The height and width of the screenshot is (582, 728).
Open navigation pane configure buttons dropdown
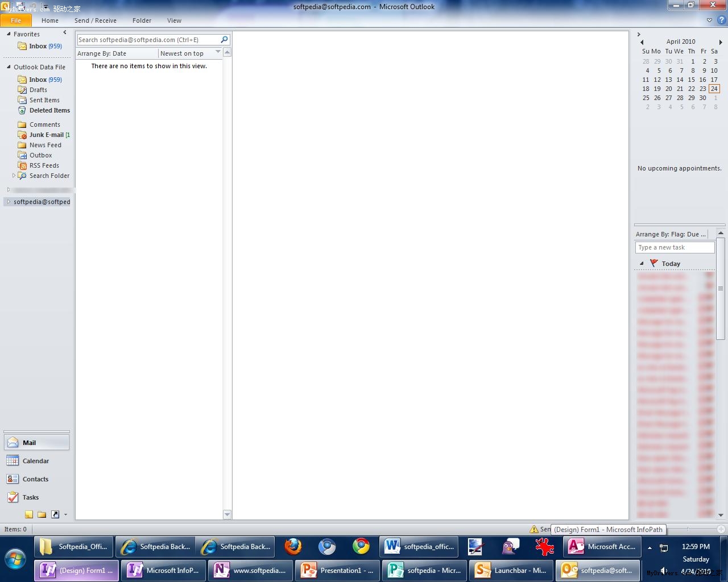tap(65, 515)
